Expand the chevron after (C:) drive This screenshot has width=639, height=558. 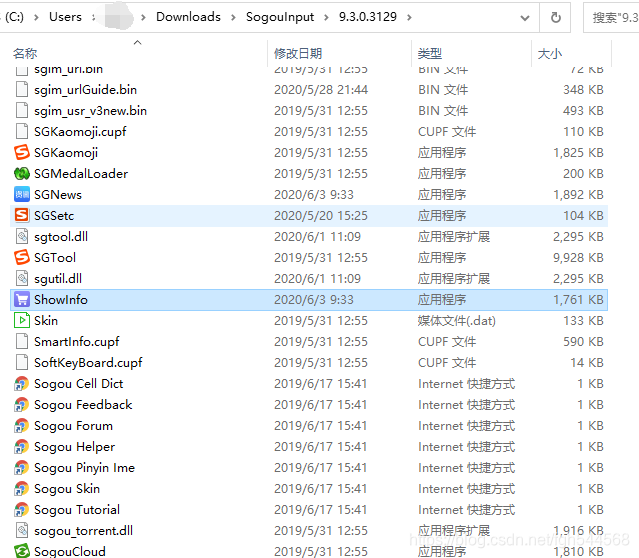[36, 17]
